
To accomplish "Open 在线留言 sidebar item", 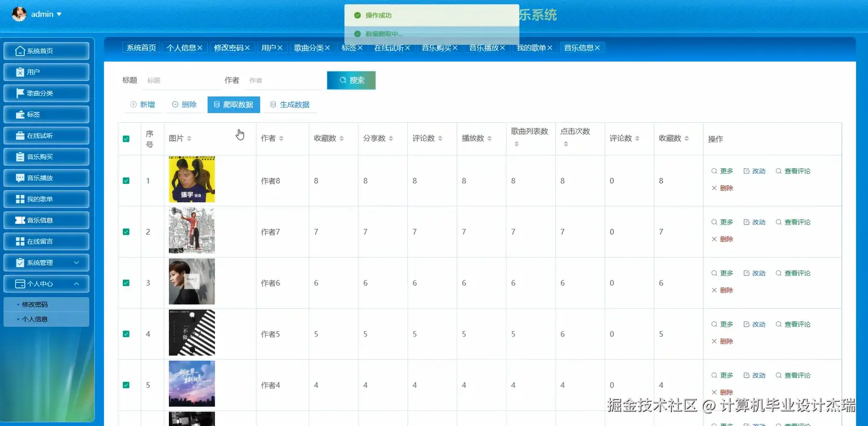I will (x=47, y=241).
